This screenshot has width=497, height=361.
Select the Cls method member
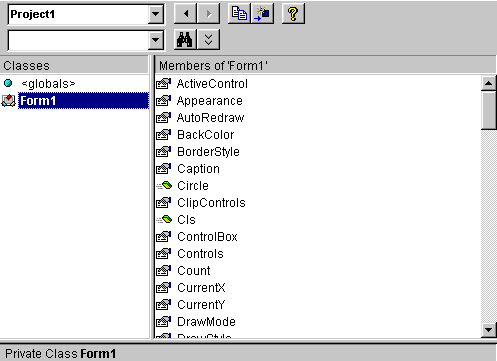pyautogui.click(x=186, y=220)
